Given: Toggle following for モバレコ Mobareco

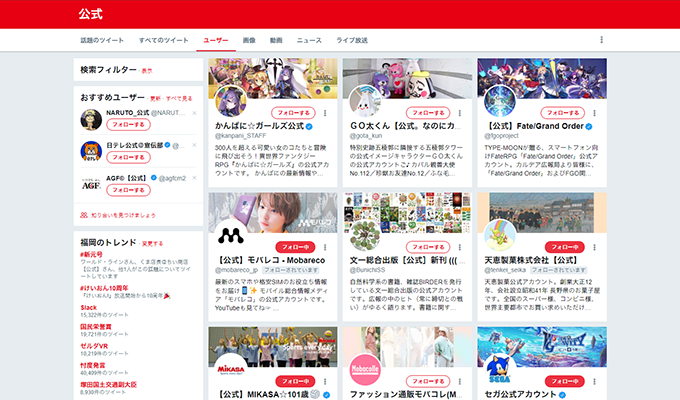Looking at the screenshot, I should tap(295, 247).
